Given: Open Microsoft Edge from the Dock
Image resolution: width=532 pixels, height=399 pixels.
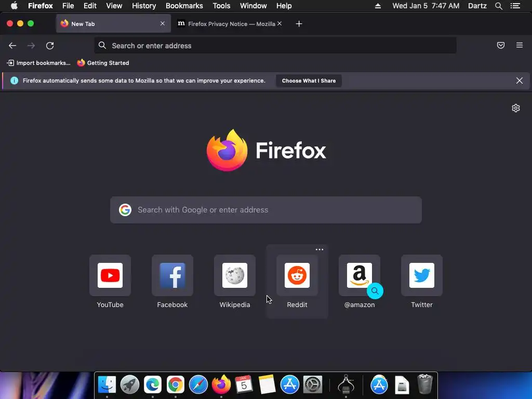Looking at the screenshot, I should pyautogui.click(x=153, y=384).
